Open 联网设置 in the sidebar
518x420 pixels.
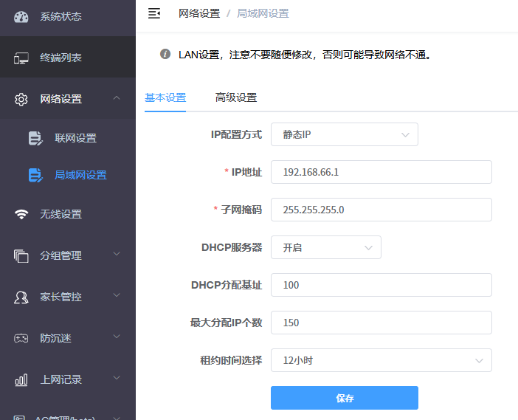pos(75,138)
